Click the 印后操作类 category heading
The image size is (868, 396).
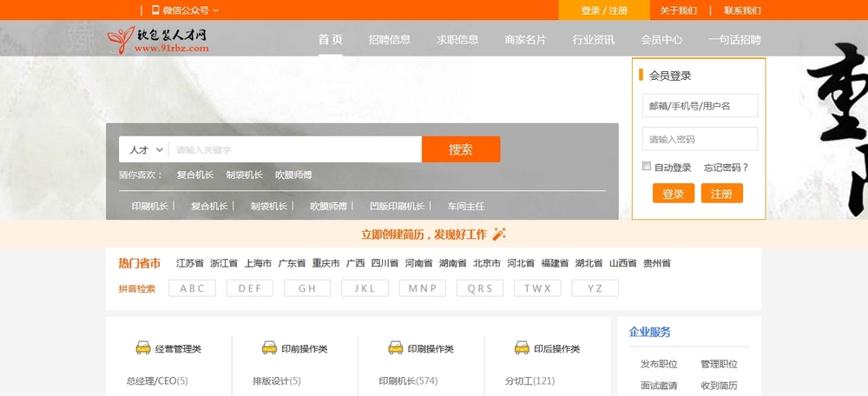(x=557, y=349)
